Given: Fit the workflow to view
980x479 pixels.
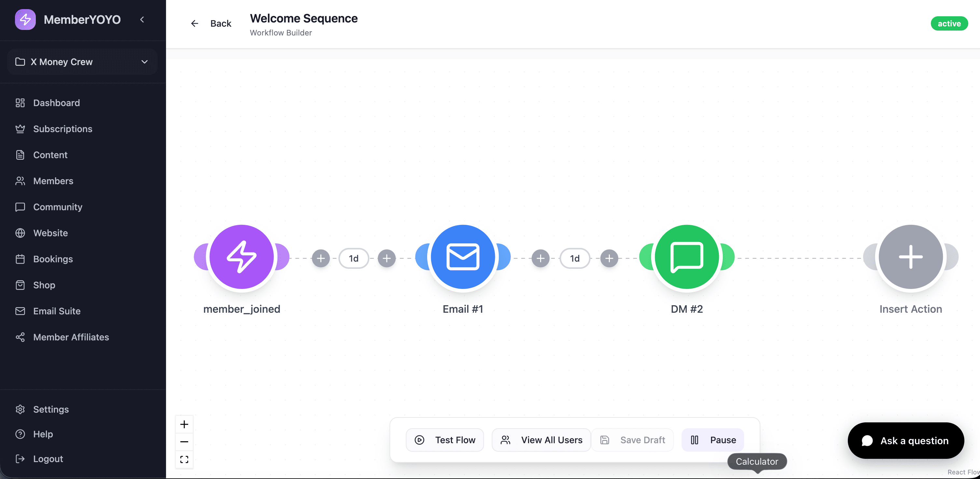Looking at the screenshot, I should [x=185, y=459].
